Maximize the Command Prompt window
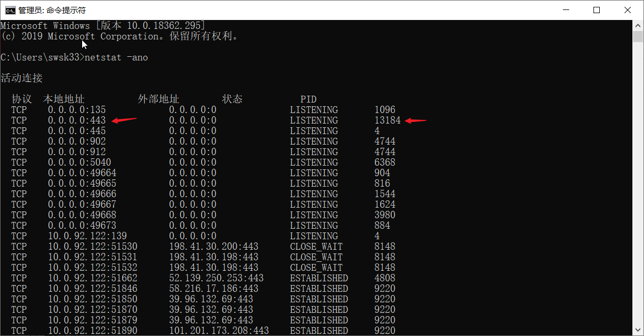Image resolution: width=644 pixels, height=336 pixels. click(x=597, y=10)
